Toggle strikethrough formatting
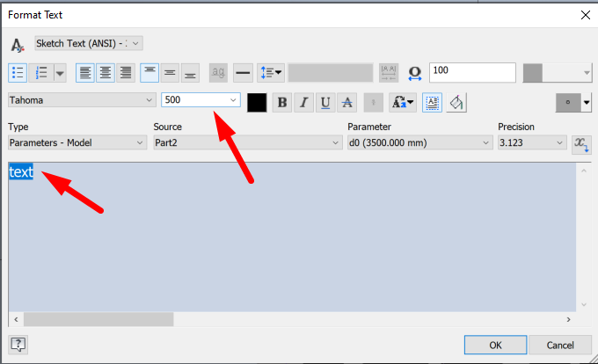This screenshot has height=364, width=598. coord(347,102)
